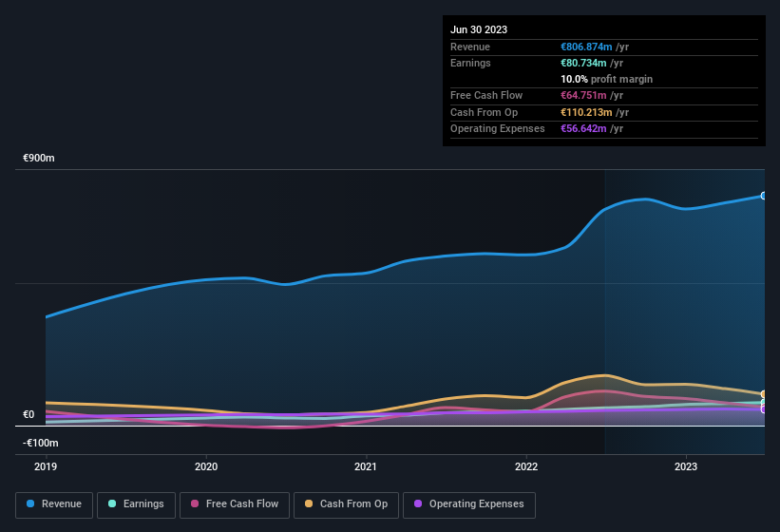Click the 2023 x-axis label
This screenshot has width=780, height=532.
coord(686,466)
